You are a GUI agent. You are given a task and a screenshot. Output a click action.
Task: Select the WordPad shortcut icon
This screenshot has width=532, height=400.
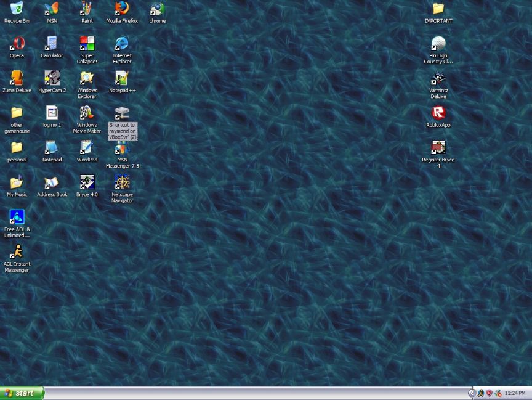[87, 148]
